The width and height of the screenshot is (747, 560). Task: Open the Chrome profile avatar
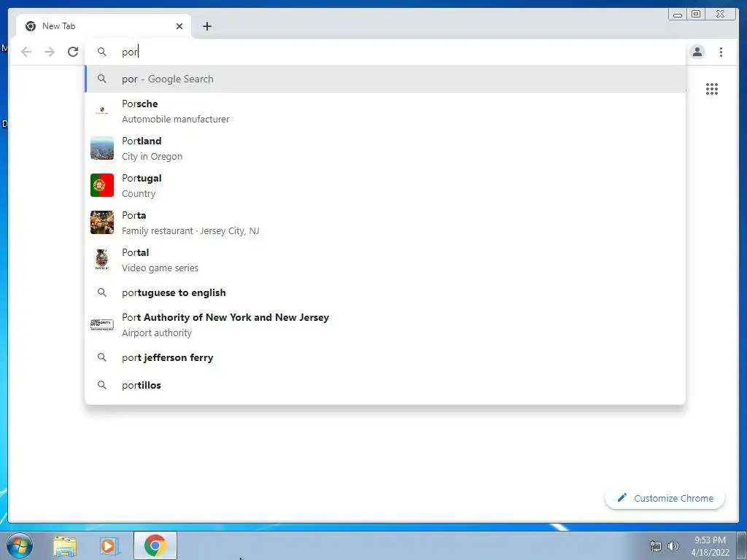tap(697, 52)
